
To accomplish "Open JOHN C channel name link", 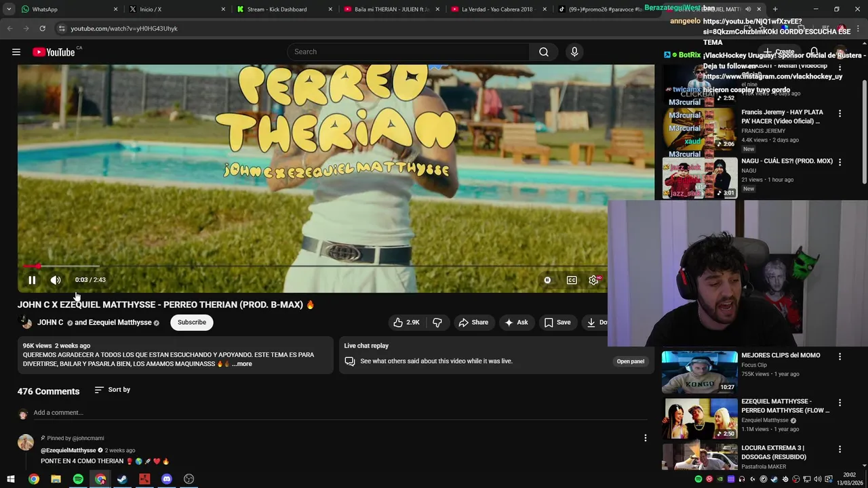I will point(50,323).
